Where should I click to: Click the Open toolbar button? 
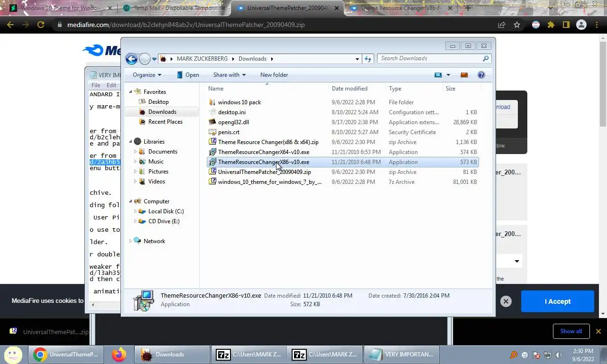pyautogui.click(x=187, y=75)
